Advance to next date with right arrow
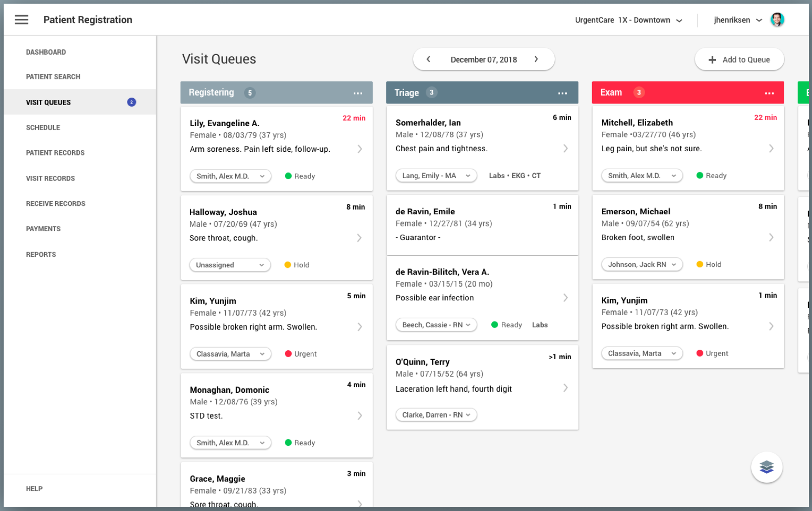The image size is (812, 511). pos(536,59)
